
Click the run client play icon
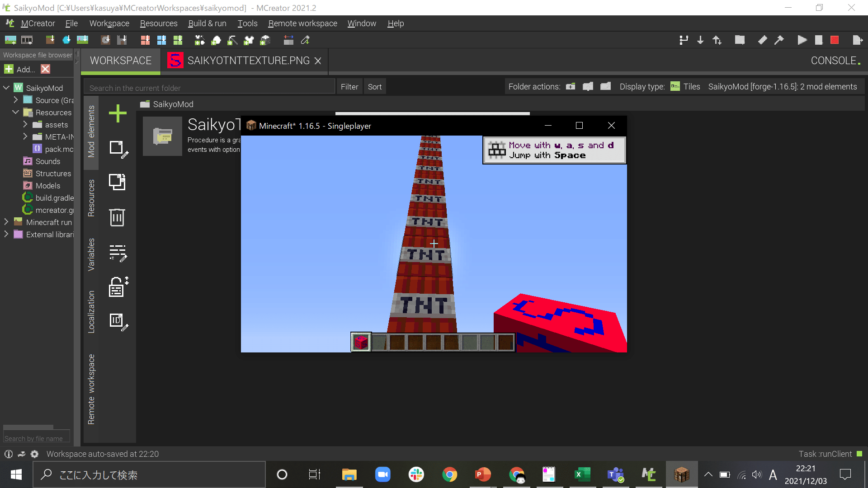[802, 40]
